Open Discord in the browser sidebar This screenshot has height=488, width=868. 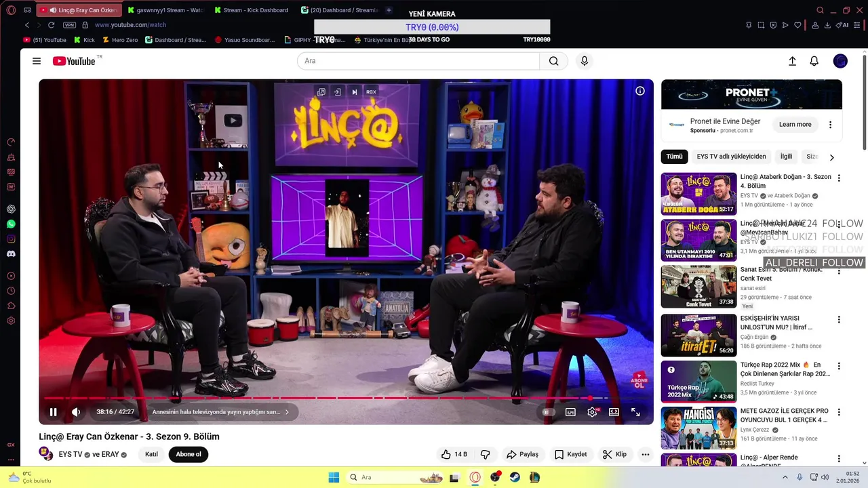click(11, 254)
